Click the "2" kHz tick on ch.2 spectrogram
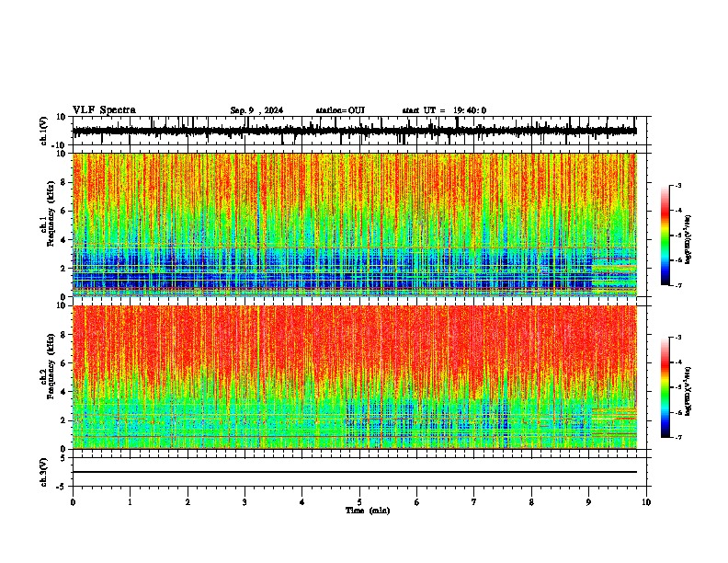The height and width of the screenshot is (563, 728). tap(63, 420)
